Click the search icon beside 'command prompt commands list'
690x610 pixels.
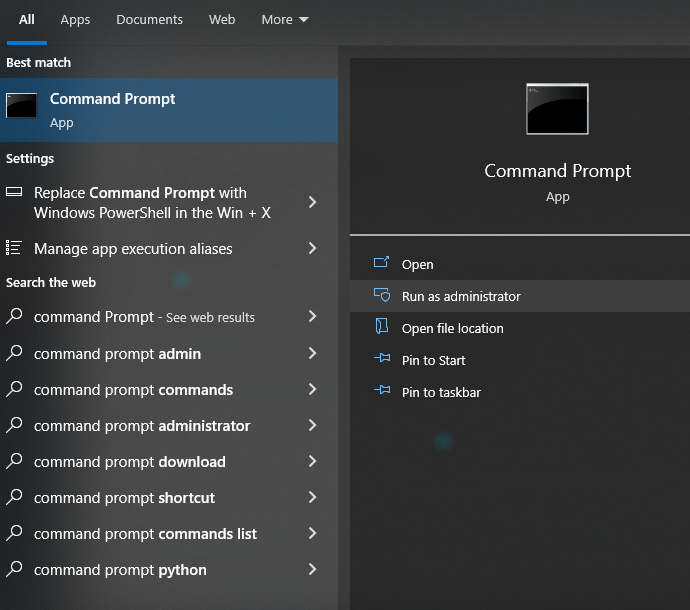coord(15,533)
